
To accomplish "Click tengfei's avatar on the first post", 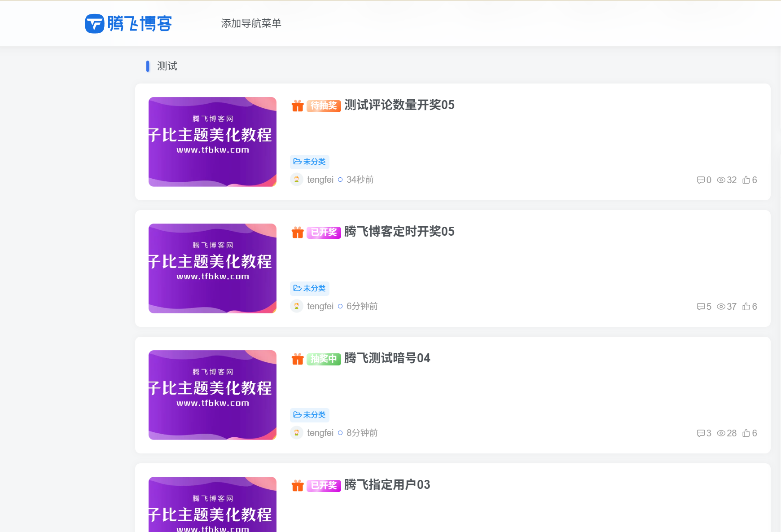I will pos(297,179).
